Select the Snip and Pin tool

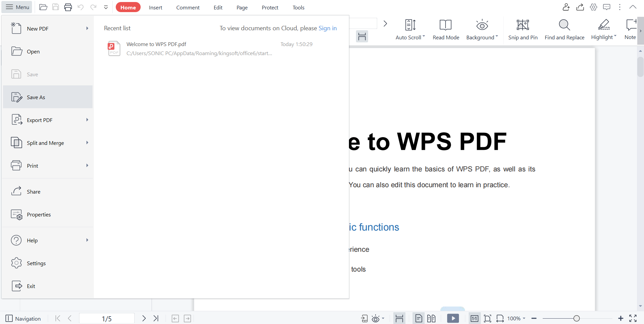pos(523,29)
